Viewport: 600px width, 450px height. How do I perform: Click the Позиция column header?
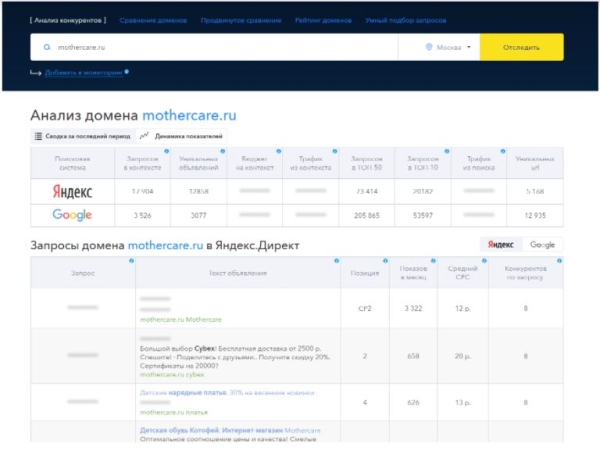click(x=365, y=273)
